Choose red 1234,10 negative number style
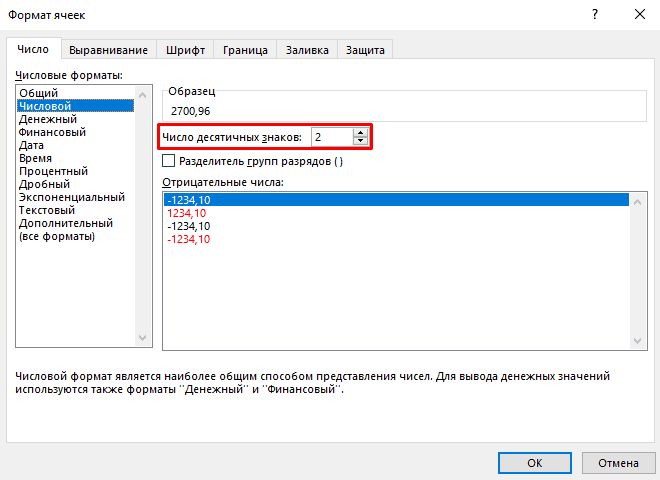 [187, 214]
